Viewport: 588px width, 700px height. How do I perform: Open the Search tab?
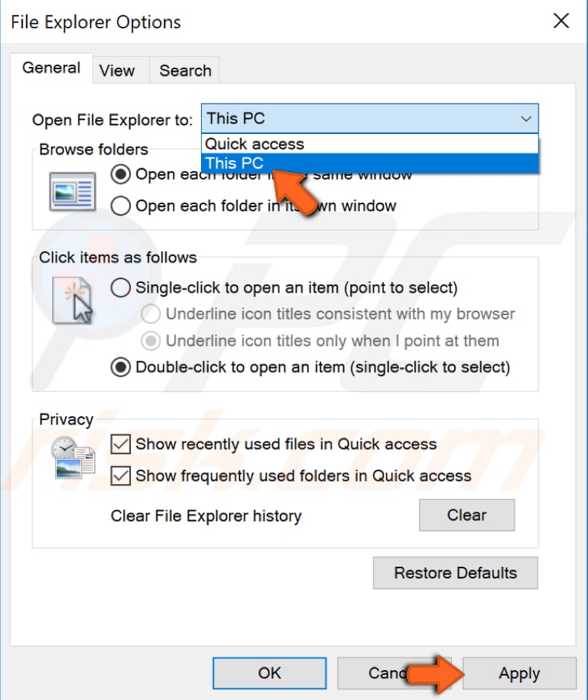pyautogui.click(x=185, y=70)
